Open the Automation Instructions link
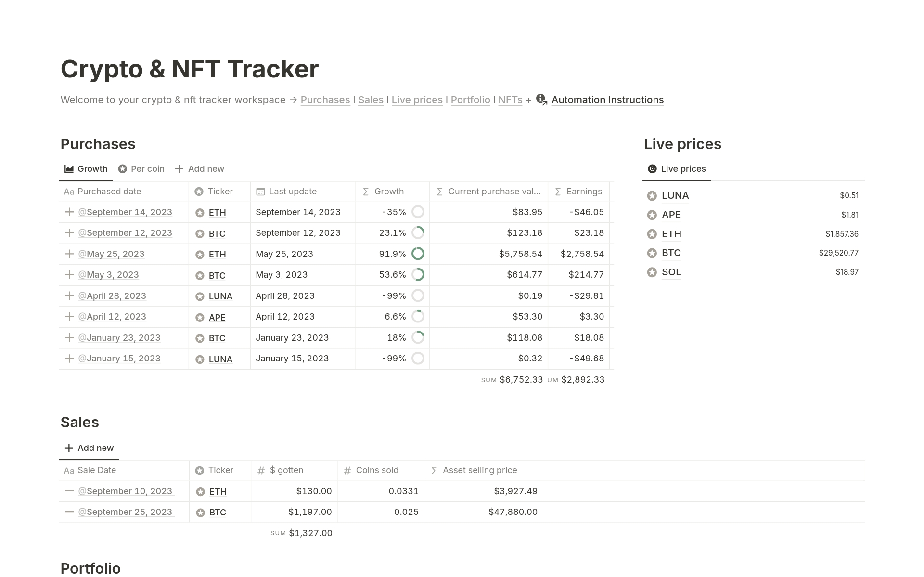This screenshot has height=577, width=924. tap(607, 100)
